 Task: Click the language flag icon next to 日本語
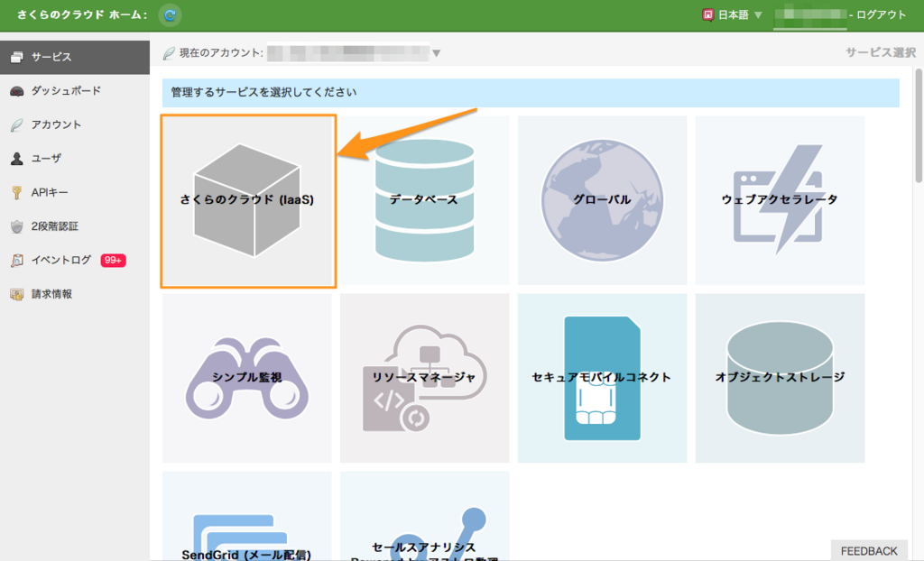click(707, 14)
